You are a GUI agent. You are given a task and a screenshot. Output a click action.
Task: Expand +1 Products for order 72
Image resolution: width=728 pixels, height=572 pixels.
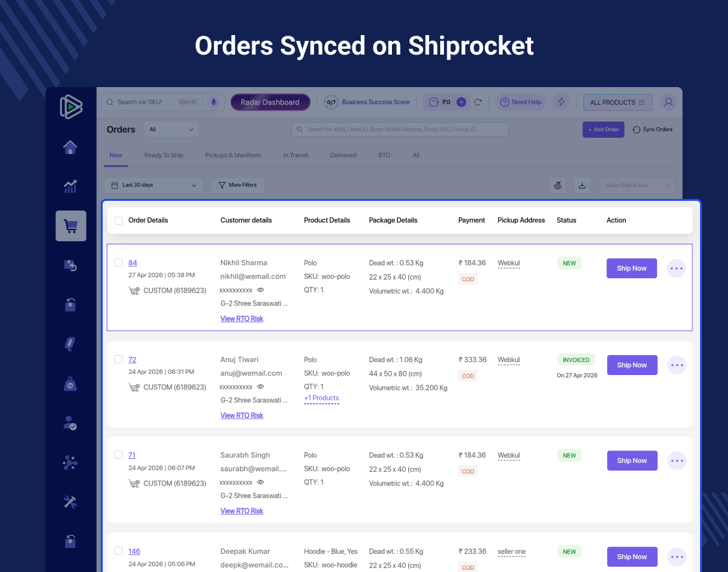321,398
